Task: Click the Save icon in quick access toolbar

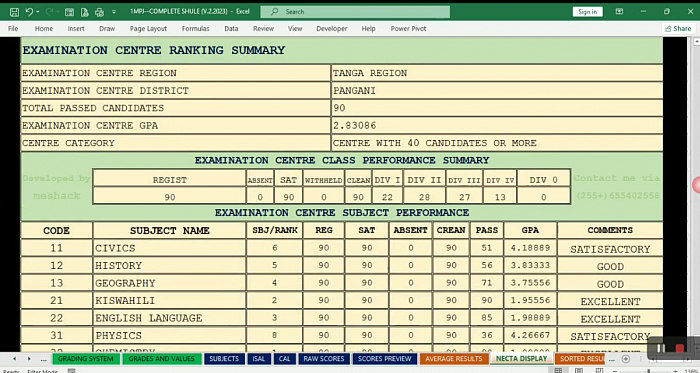Action: (x=14, y=12)
